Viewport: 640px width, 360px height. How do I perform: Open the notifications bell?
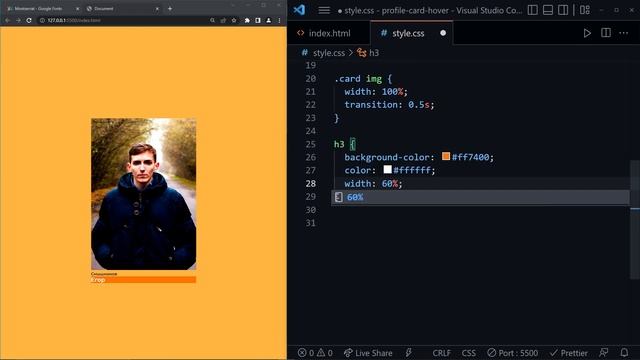(x=624, y=353)
